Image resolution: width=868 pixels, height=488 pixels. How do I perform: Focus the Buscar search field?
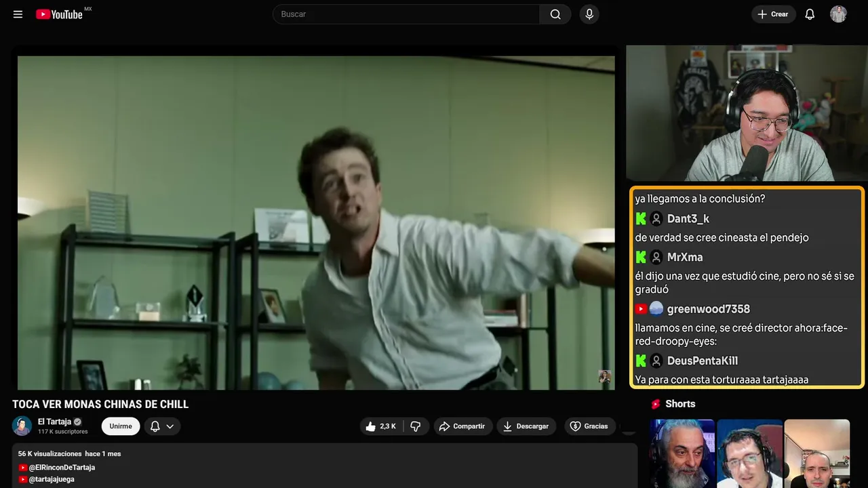pyautogui.click(x=406, y=14)
